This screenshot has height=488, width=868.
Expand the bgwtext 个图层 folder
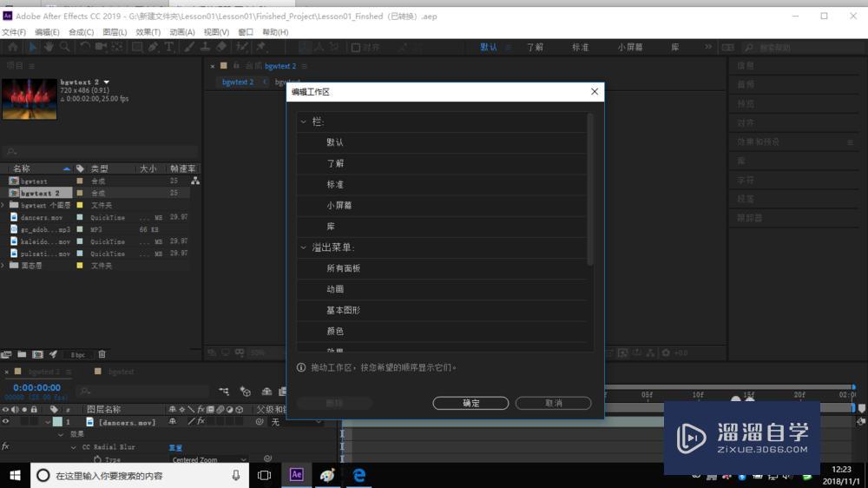(x=3, y=205)
